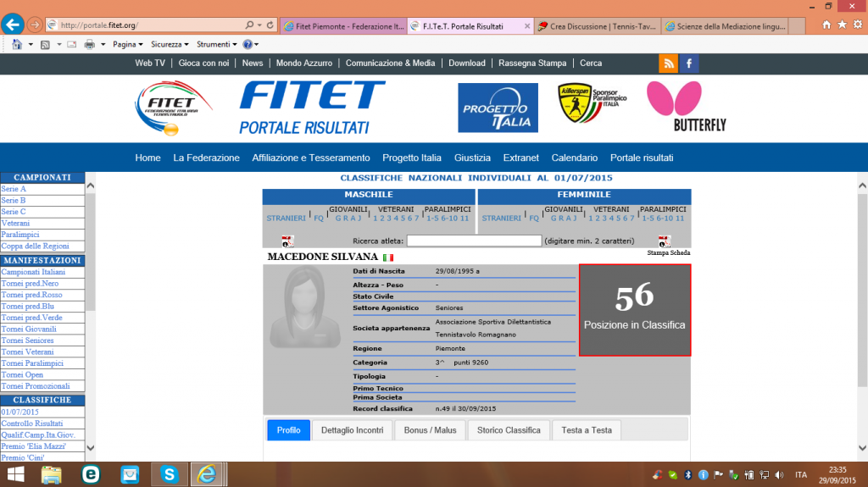Select the Profilo tab

click(288, 430)
